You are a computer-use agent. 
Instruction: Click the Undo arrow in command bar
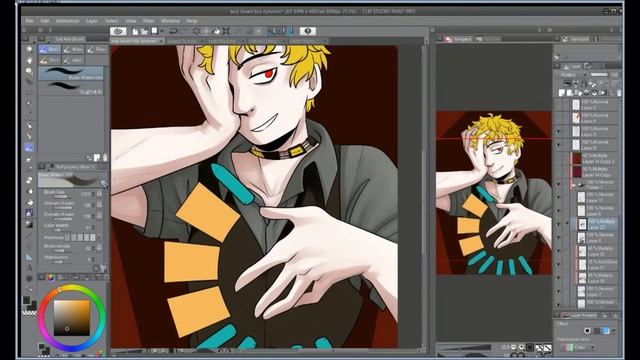click(x=173, y=31)
